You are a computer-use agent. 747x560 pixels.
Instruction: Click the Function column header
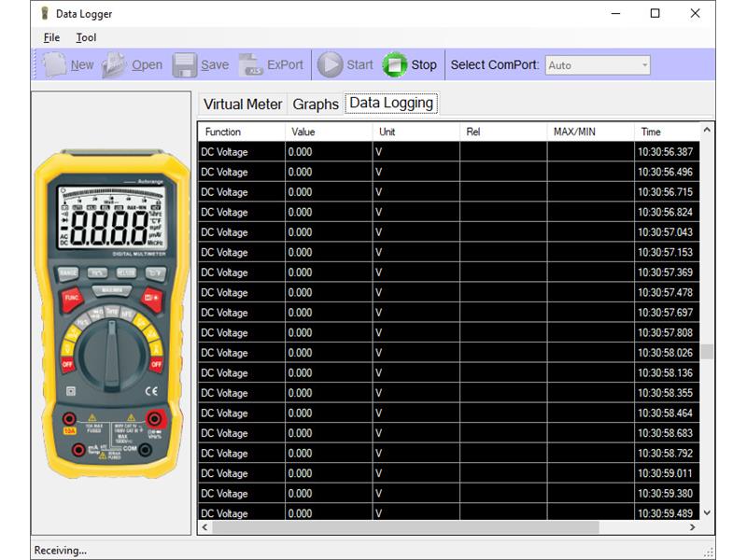pos(242,132)
